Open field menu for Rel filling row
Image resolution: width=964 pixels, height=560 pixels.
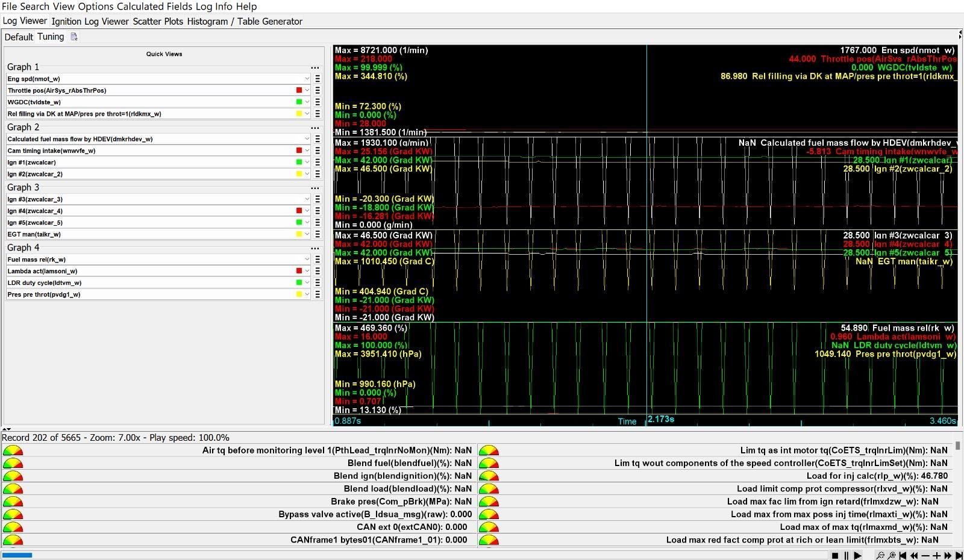[318, 114]
